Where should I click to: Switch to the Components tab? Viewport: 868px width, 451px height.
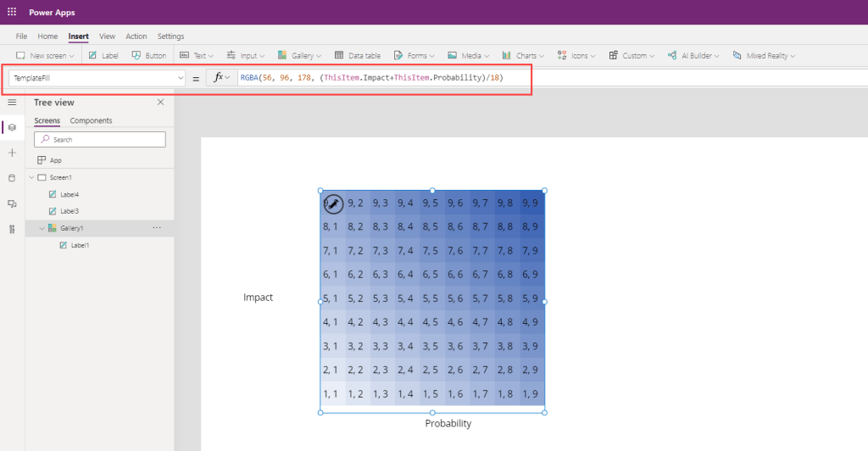click(x=91, y=120)
